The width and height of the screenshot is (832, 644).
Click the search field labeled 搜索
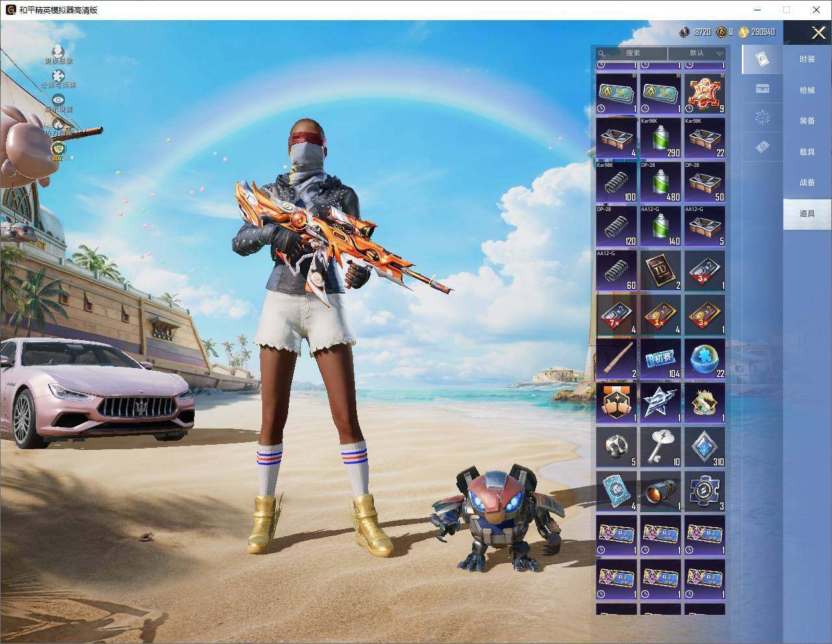pos(632,53)
